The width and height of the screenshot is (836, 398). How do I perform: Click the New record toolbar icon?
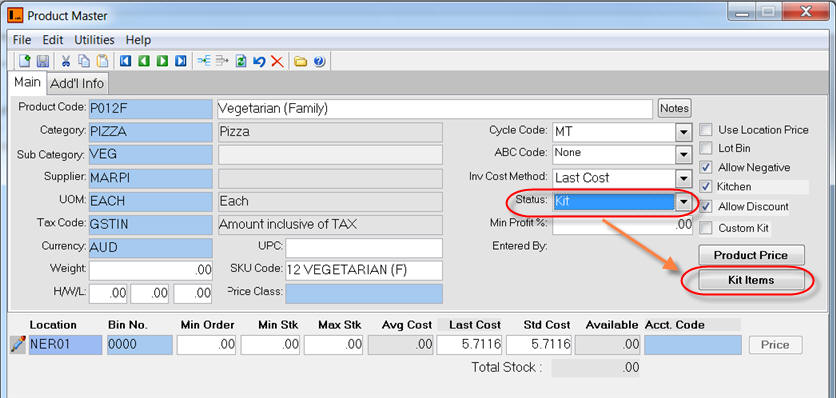(x=25, y=61)
